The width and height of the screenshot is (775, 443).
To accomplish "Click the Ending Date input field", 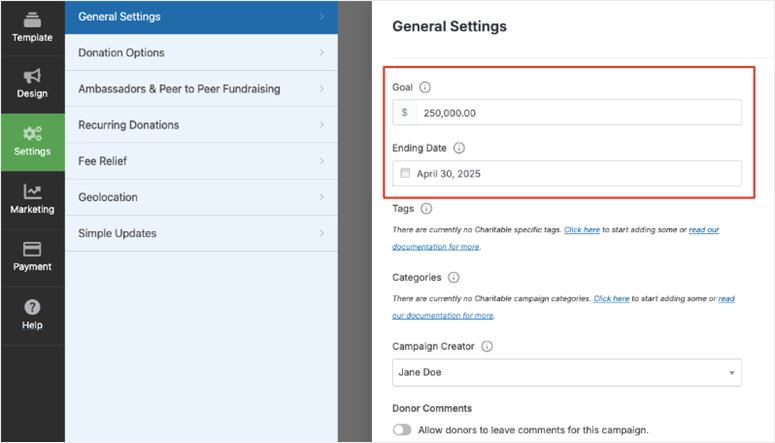I will [567, 174].
